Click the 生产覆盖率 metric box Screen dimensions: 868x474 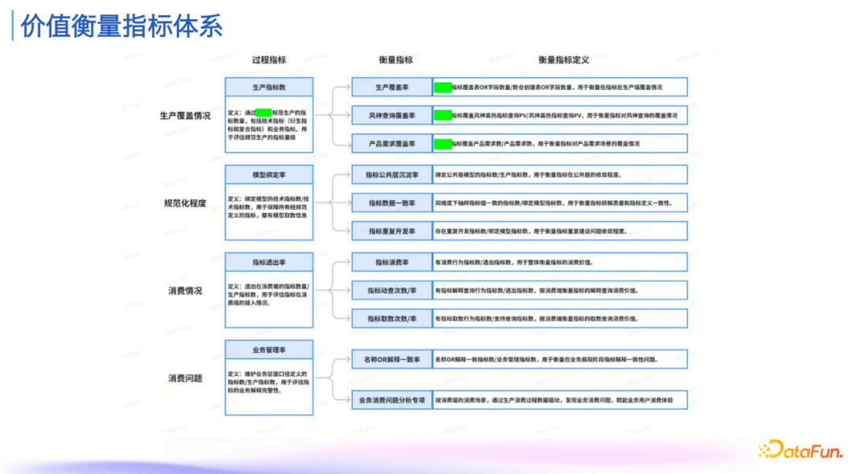coord(392,87)
